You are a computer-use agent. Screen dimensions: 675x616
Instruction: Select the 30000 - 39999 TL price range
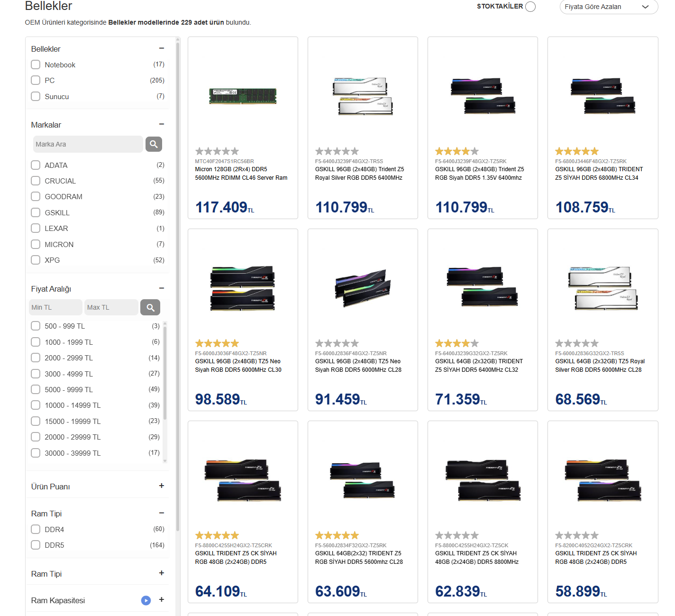point(36,453)
